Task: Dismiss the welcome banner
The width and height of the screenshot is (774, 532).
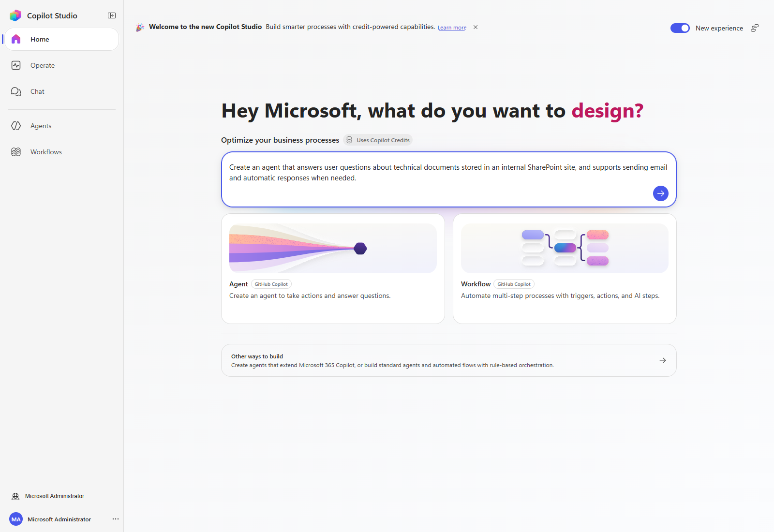Action: tap(476, 27)
